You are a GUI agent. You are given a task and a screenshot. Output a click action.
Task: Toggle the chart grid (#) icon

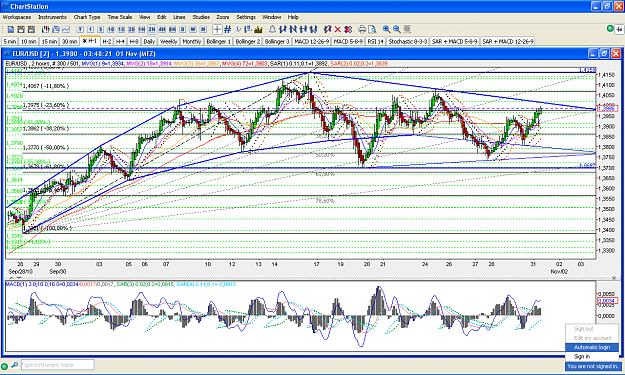tap(228, 29)
